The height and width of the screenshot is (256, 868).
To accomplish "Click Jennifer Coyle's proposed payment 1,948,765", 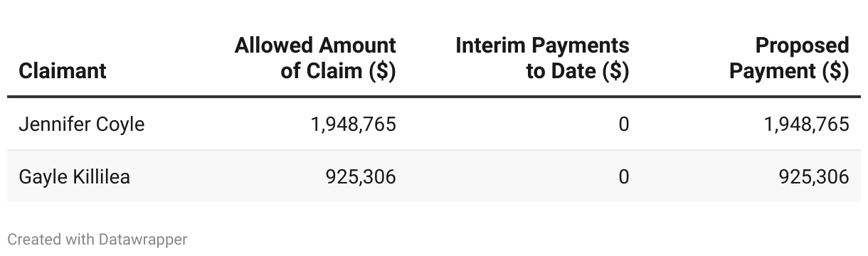I will coord(807,124).
